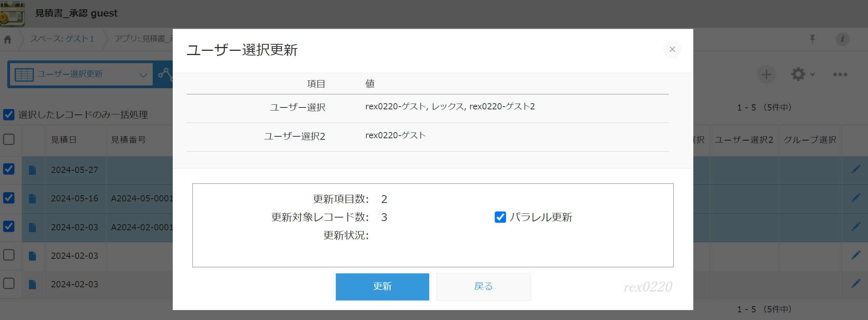
Task: Open the last row record detail icon
Action: tap(32, 284)
